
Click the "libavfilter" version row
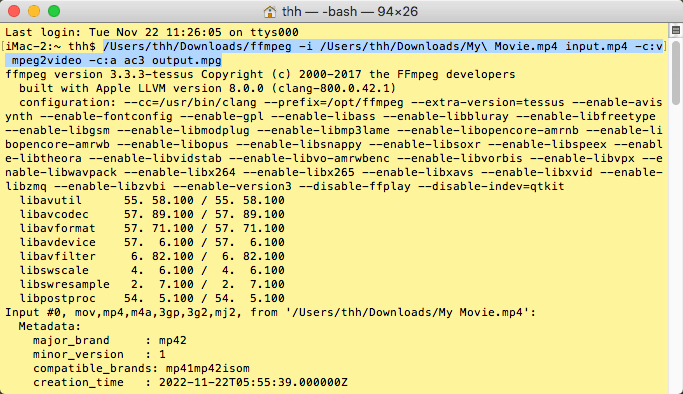152,256
